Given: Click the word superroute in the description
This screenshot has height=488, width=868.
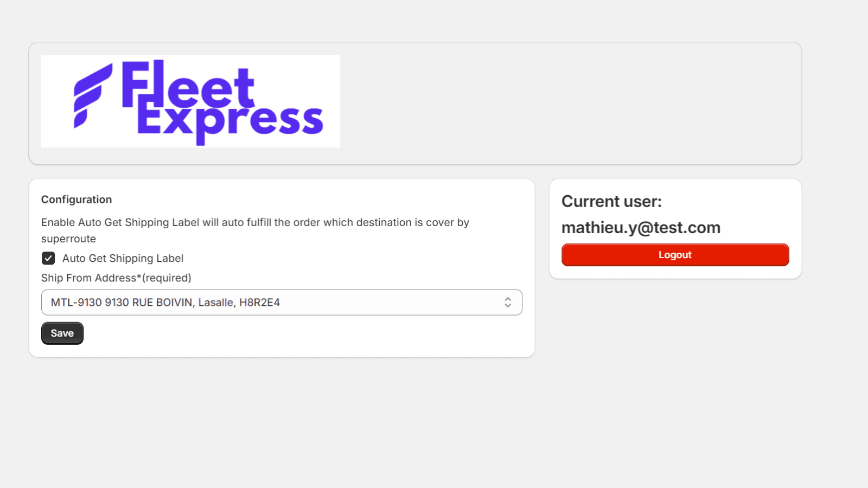Looking at the screenshot, I should click(x=68, y=239).
